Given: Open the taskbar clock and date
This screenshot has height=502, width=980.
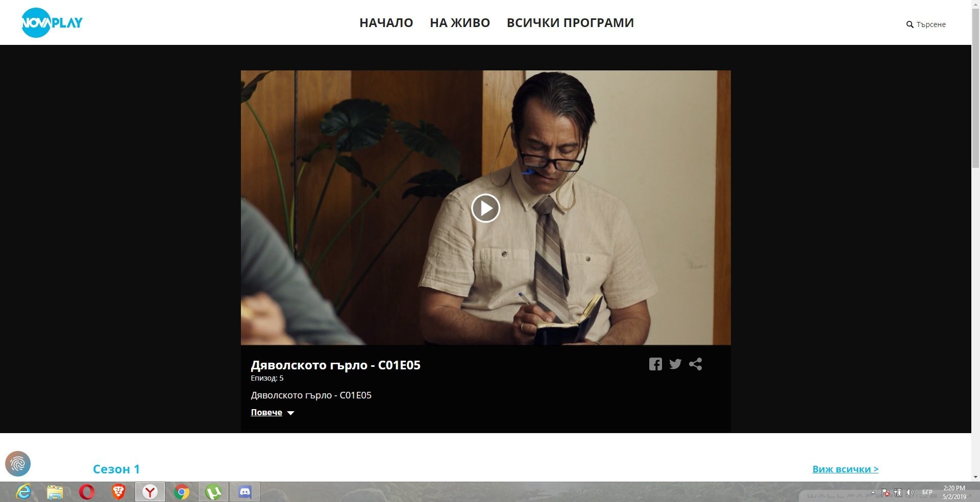Looking at the screenshot, I should click(954, 492).
